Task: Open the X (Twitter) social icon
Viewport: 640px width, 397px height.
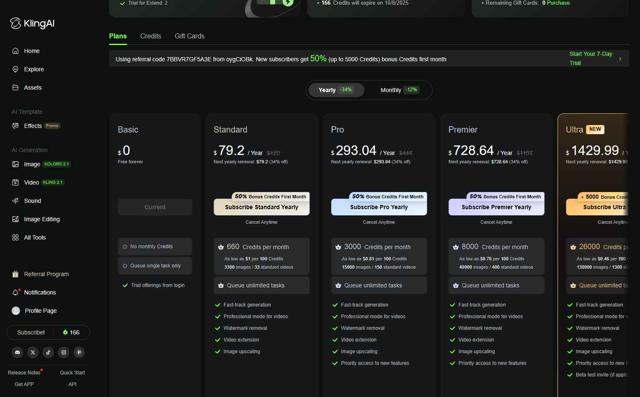Action: pos(33,353)
